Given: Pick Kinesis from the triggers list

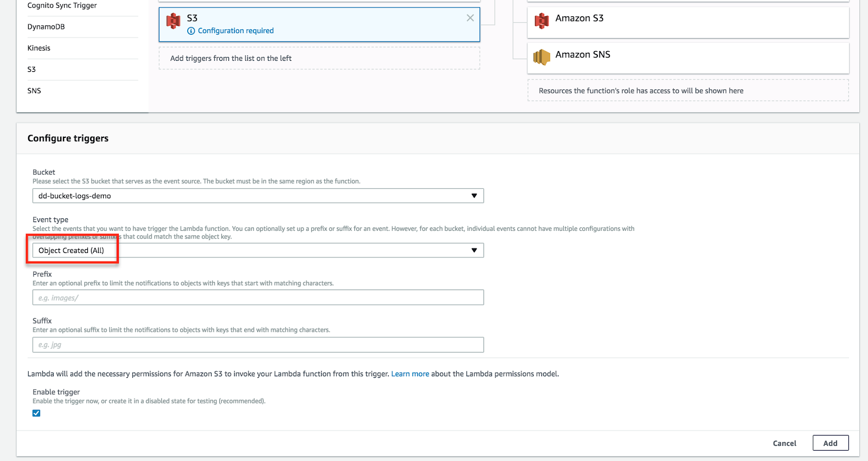Looking at the screenshot, I should 39,48.
